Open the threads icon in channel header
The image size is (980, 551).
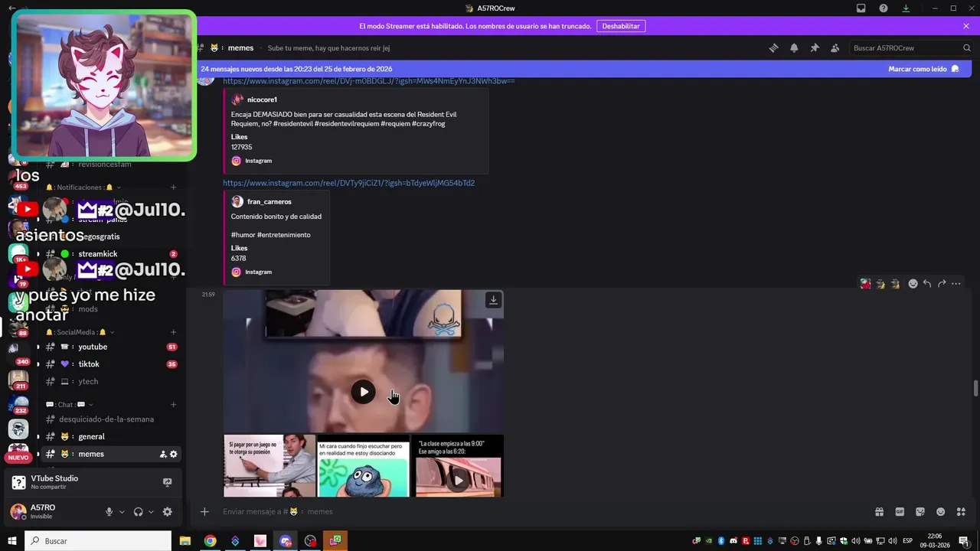pos(773,47)
